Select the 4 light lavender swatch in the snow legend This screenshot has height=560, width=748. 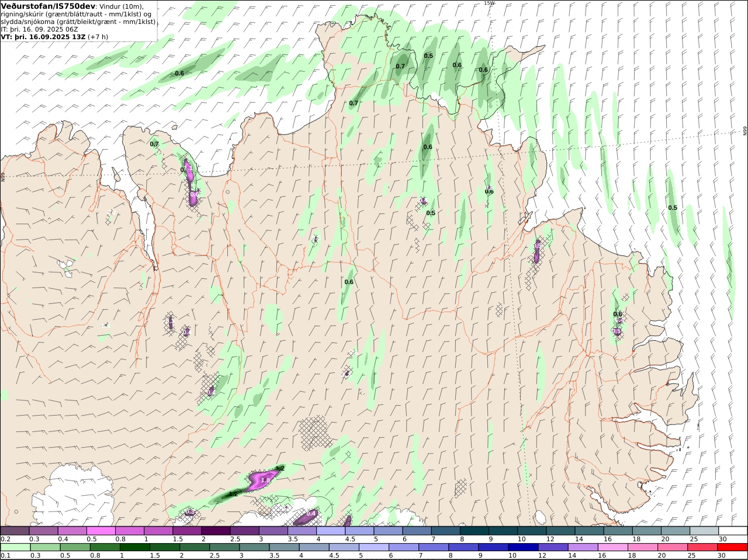click(x=330, y=531)
